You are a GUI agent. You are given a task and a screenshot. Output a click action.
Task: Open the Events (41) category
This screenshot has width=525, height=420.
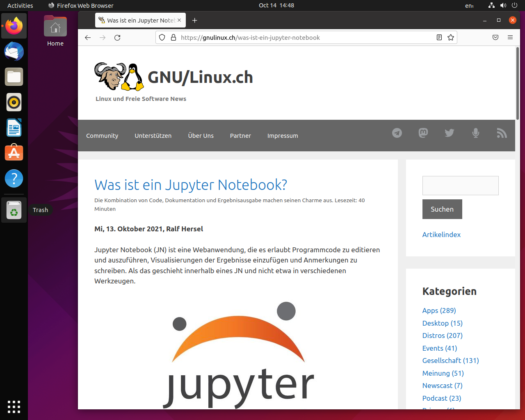pos(440,348)
